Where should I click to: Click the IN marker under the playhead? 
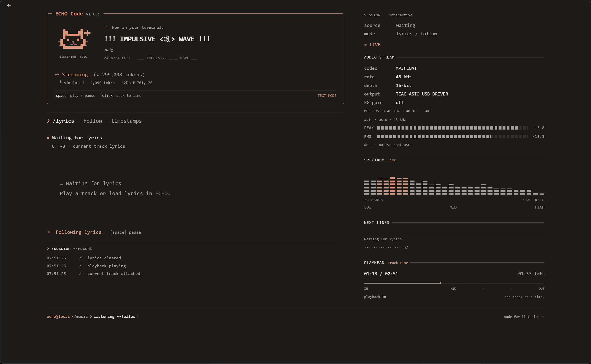(x=366, y=288)
